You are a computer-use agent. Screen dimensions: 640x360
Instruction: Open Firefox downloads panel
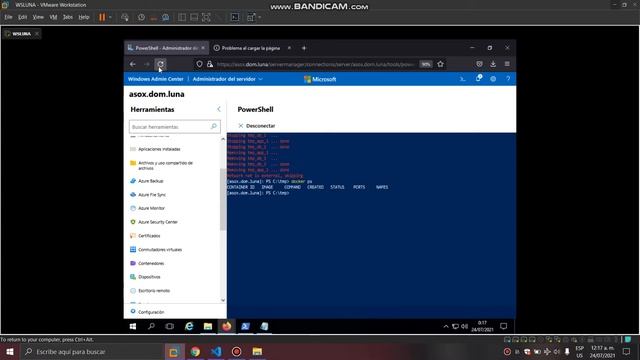[493, 64]
